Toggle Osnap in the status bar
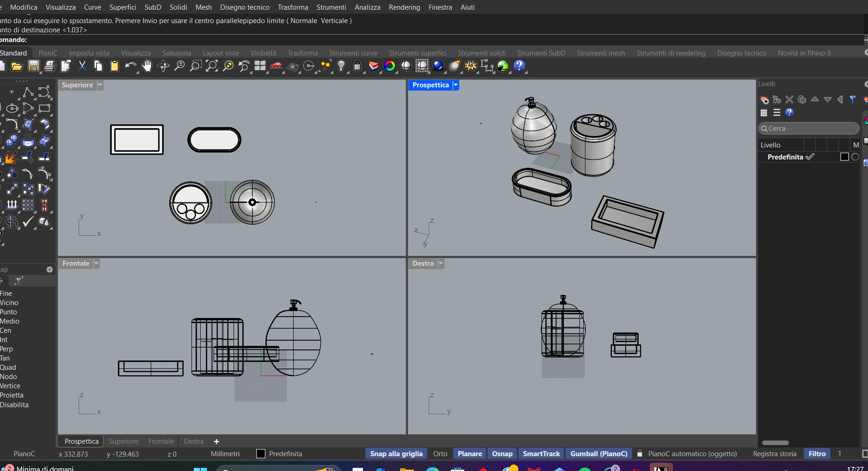868x471 pixels. [x=502, y=454]
